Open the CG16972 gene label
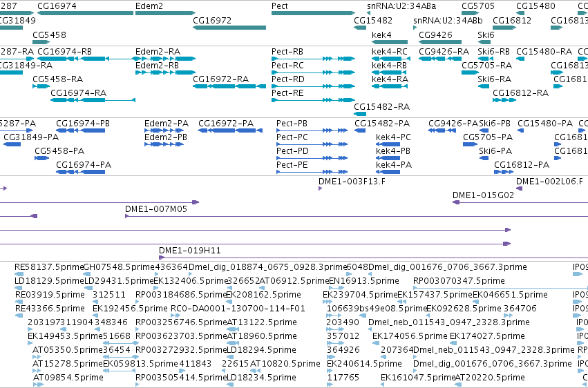Image resolution: width=588 pixels, height=388 pixels. pyautogui.click(x=212, y=20)
